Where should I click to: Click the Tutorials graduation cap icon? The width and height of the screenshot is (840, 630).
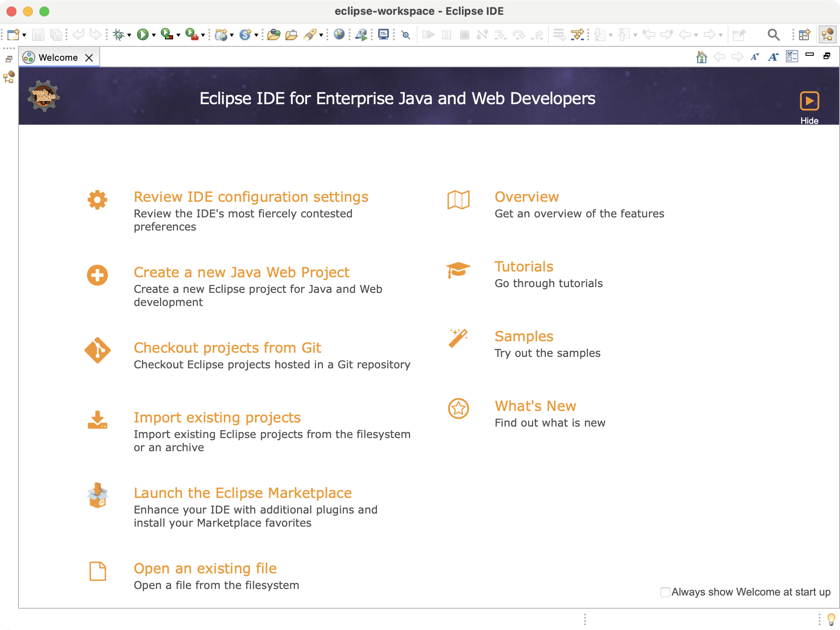pyautogui.click(x=458, y=270)
